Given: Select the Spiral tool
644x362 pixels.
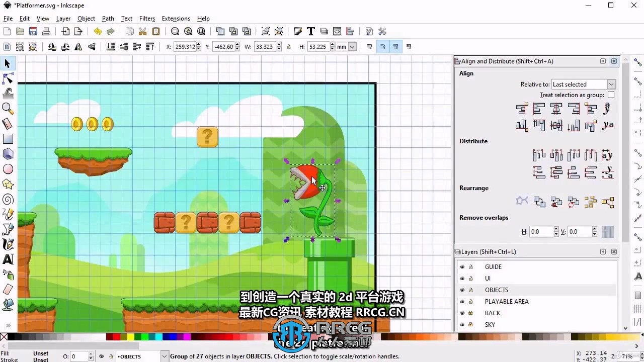Looking at the screenshot, I should (8, 200).
